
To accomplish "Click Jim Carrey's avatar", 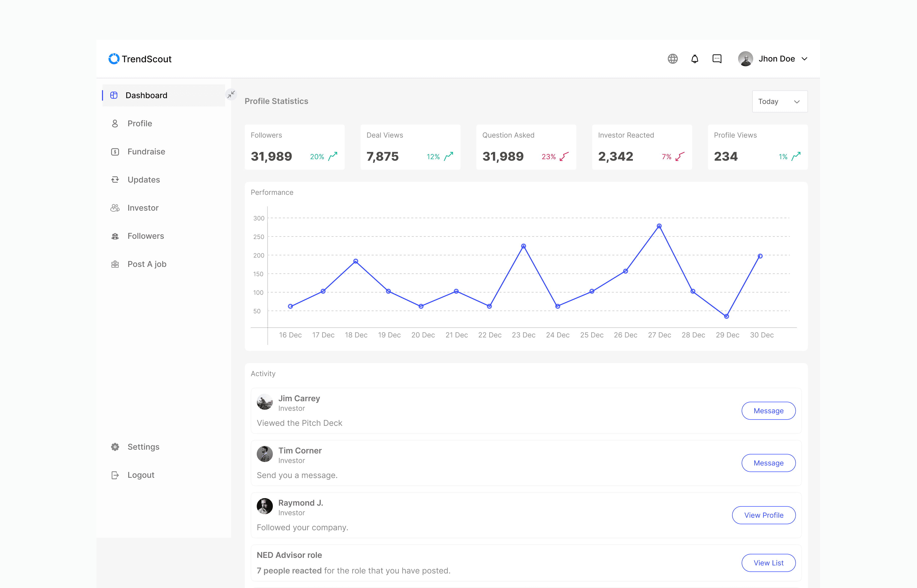I will [x=264, y=402].
